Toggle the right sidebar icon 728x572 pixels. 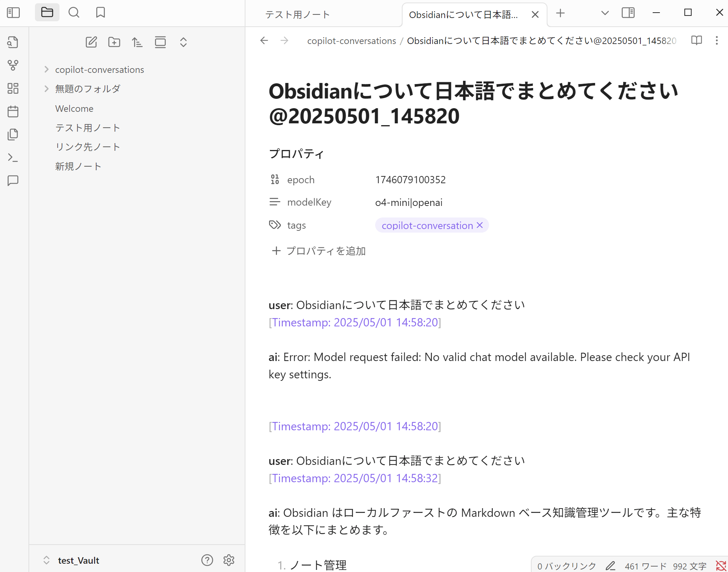(x=628, y=13)
